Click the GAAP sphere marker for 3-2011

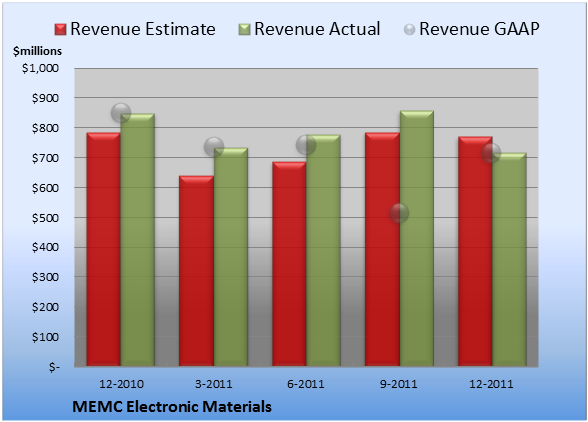click(214, 147)
